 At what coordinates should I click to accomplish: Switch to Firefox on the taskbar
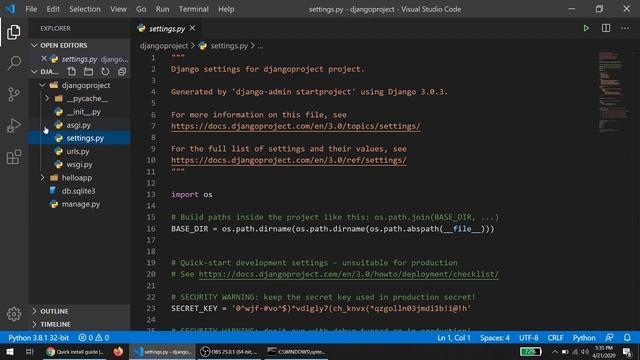pyautogui.click(x=118, y=351)
